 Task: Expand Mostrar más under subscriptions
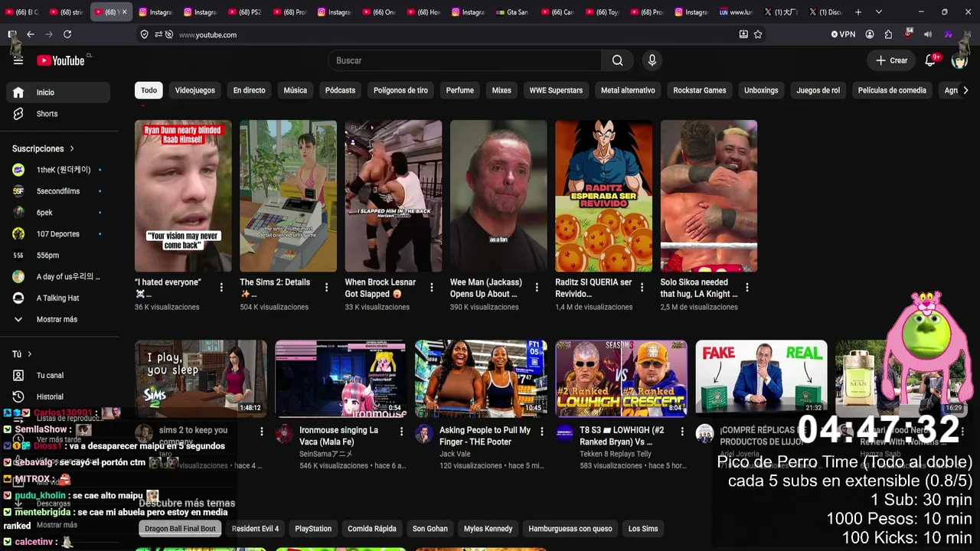coord(58,320)
